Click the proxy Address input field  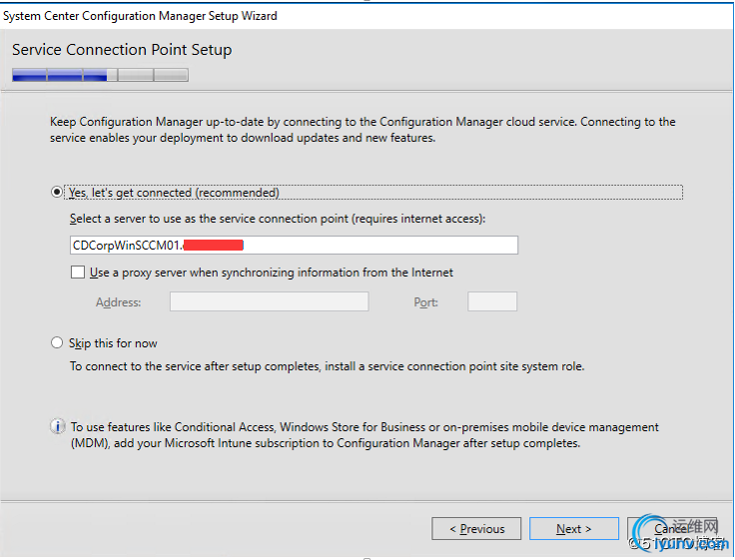[269, 301]
